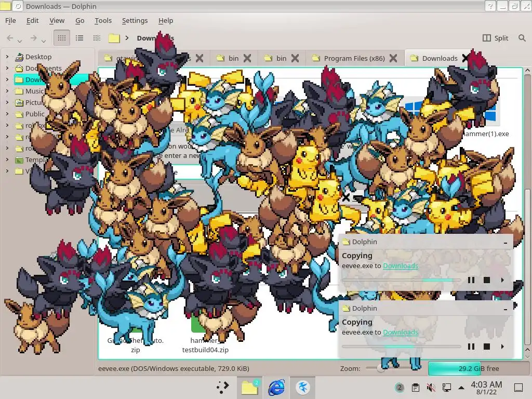Image resolution: width=532 pixels, height=399 pixels.
Task: Open the Go menu
Action: click(79, 21)
